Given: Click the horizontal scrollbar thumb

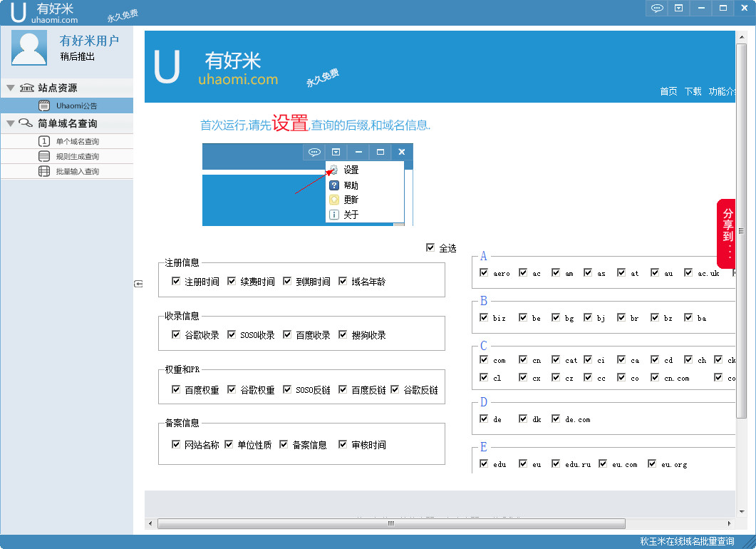Looking at the screenshot, I should pyautogui.click(x=391, y=523).
